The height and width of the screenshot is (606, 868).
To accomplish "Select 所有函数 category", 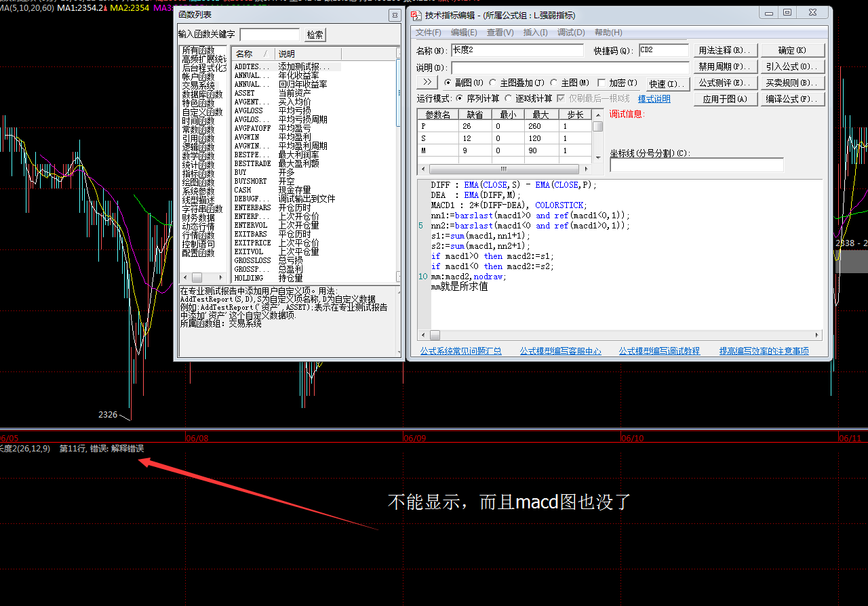I will [198, 51].
